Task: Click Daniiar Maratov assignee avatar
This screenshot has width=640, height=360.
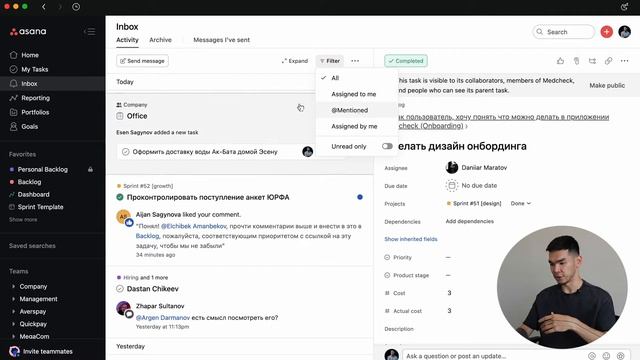Action: coord(451,167)
